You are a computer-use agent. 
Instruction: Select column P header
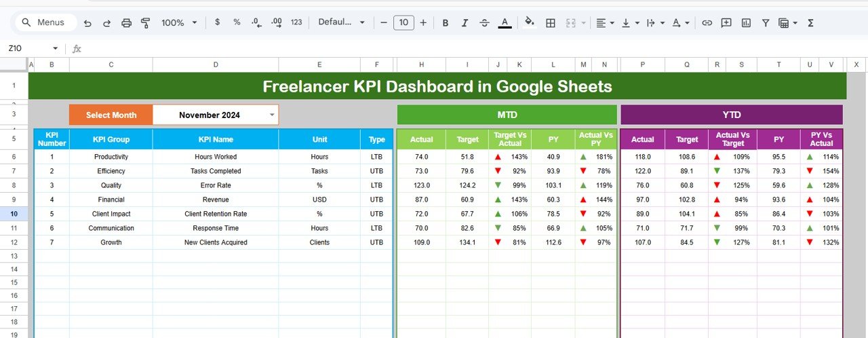[642, 64]
